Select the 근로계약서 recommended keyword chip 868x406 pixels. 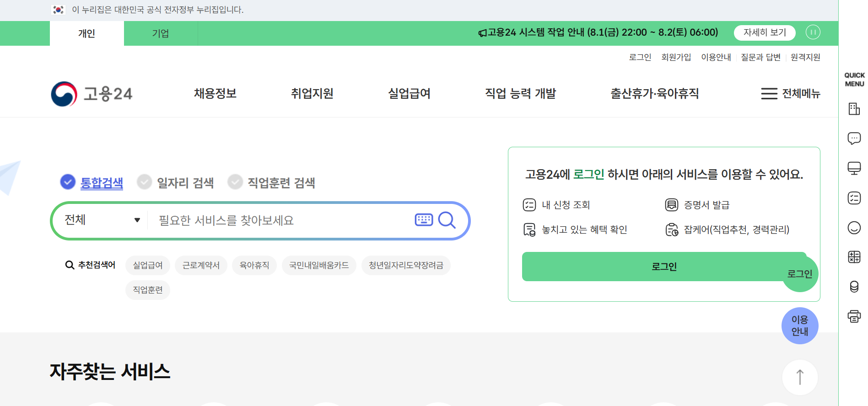coord(201,265)
